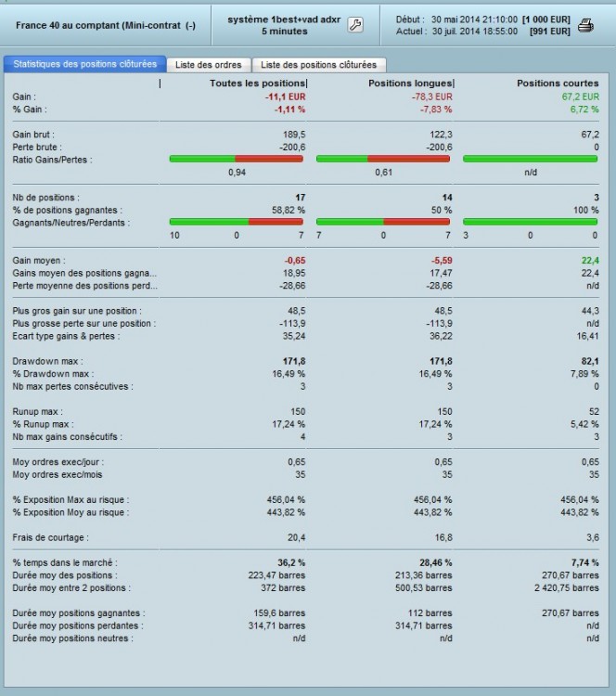Open system settings wrench icon

(x=355, y=25)
